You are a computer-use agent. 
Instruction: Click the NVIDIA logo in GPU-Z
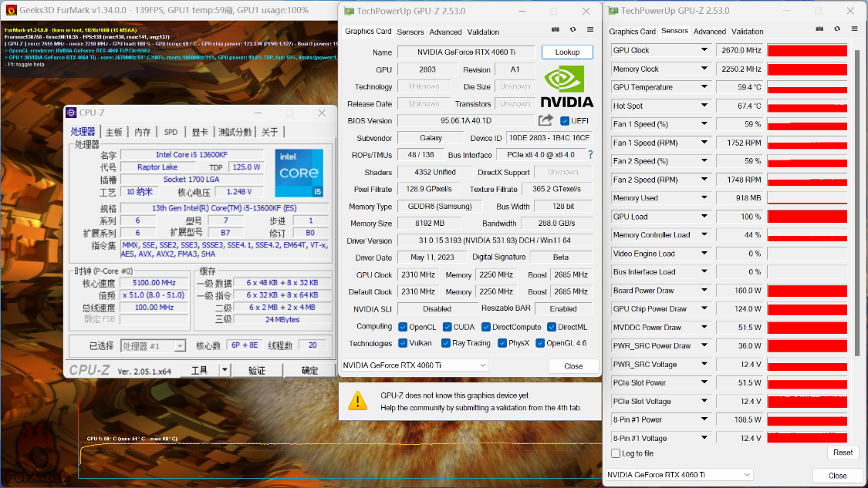point(567,87)
